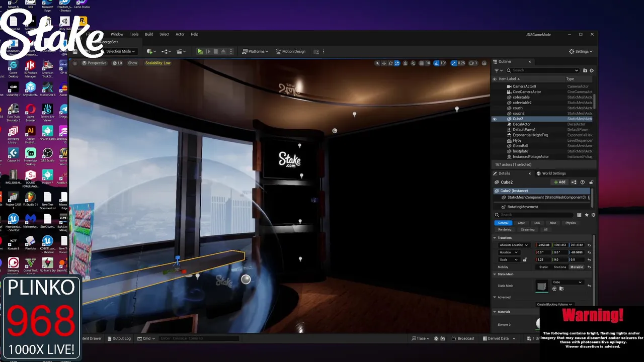The width and height of the screenshot is (644, 362).
Task: Open the Window menu
Action: coord(117,34)
